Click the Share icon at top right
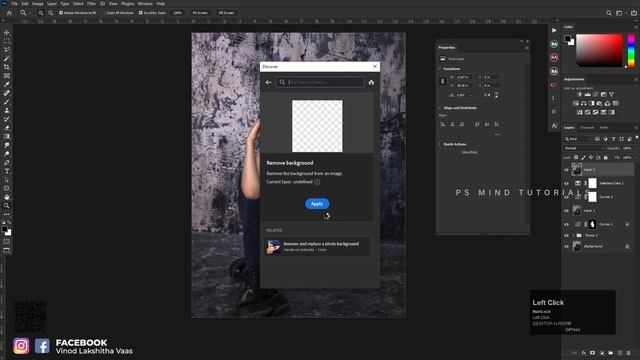The height and width of the screenshot is (360, 640). [634, 13]
